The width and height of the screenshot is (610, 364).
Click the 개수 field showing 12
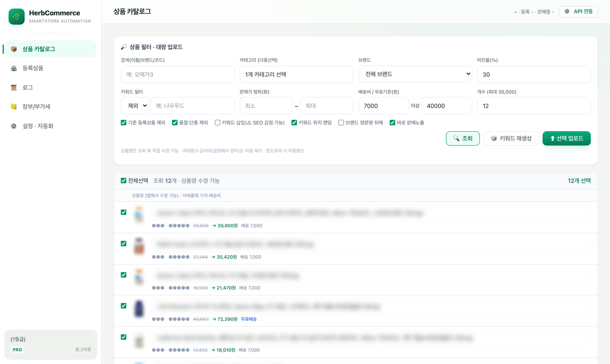(534, 106)
